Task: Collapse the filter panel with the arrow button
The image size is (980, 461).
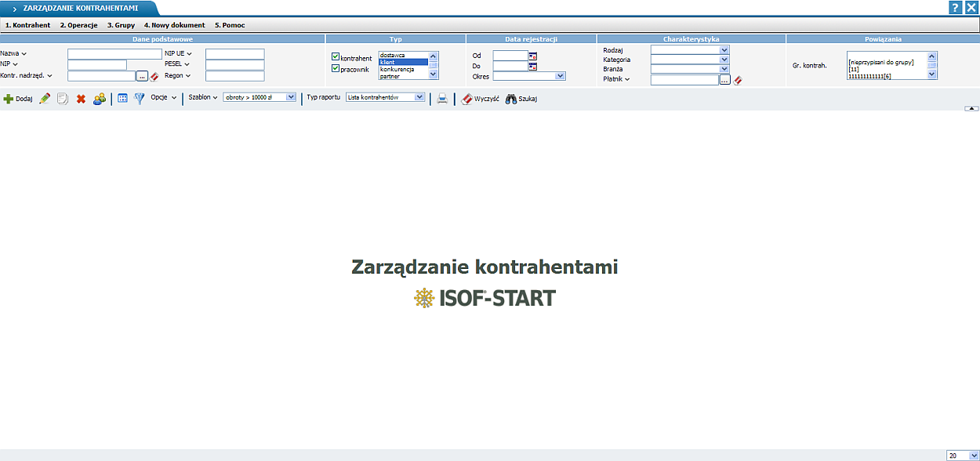Action: 971,108
